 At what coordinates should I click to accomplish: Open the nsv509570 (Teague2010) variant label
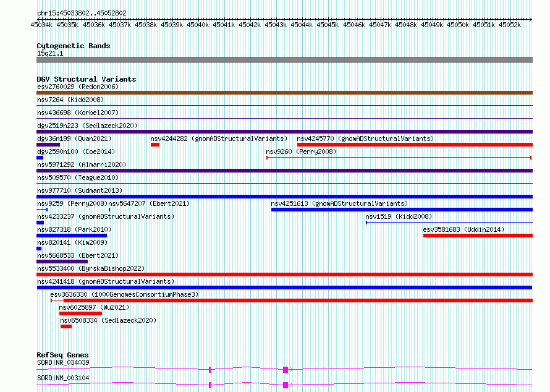78,177
